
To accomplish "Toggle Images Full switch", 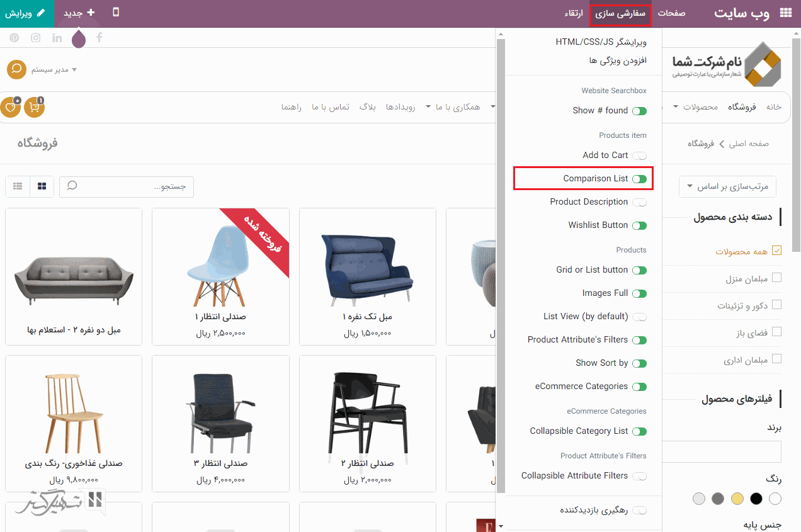I will 640,293.
